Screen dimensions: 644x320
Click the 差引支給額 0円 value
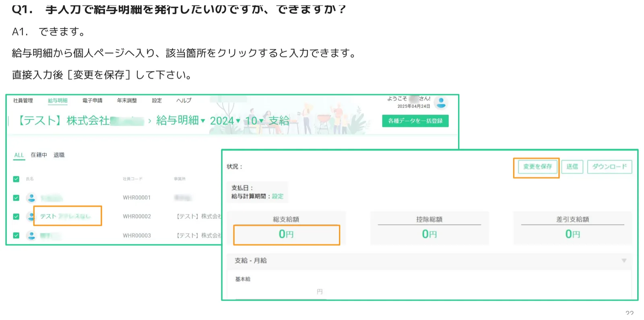573,234
